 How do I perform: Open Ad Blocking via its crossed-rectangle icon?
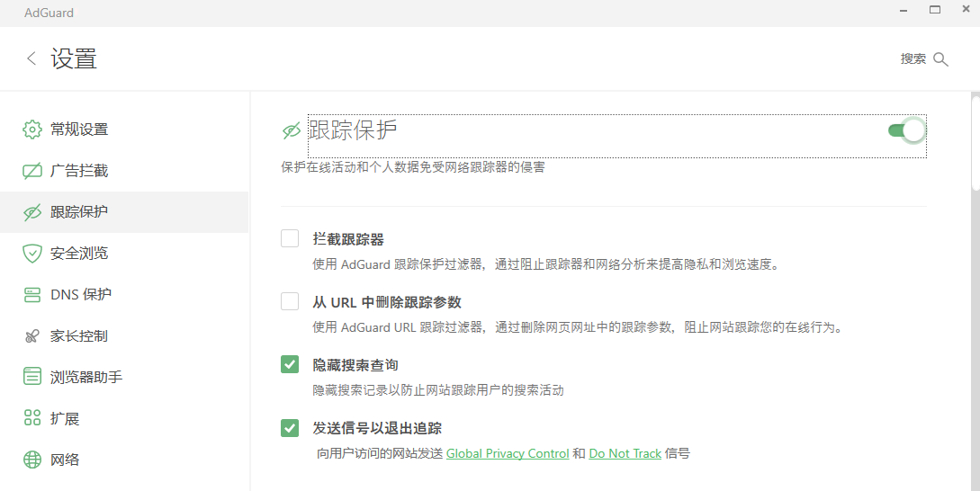click(31, 171)
